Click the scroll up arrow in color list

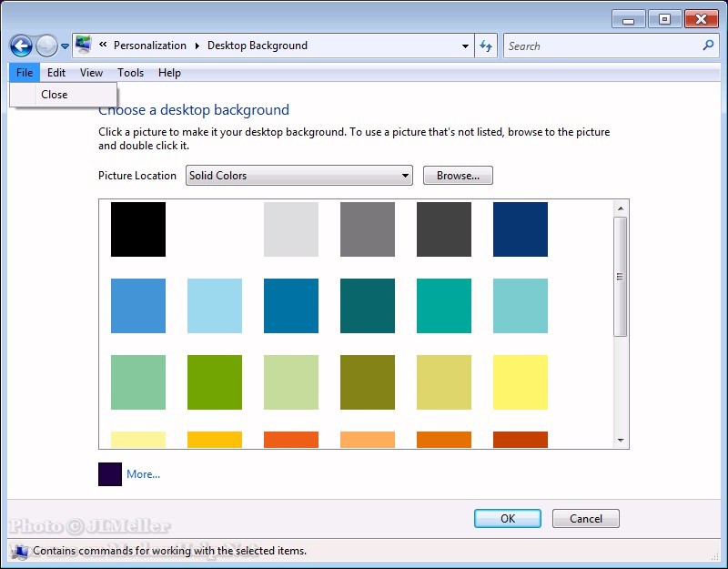621,208
